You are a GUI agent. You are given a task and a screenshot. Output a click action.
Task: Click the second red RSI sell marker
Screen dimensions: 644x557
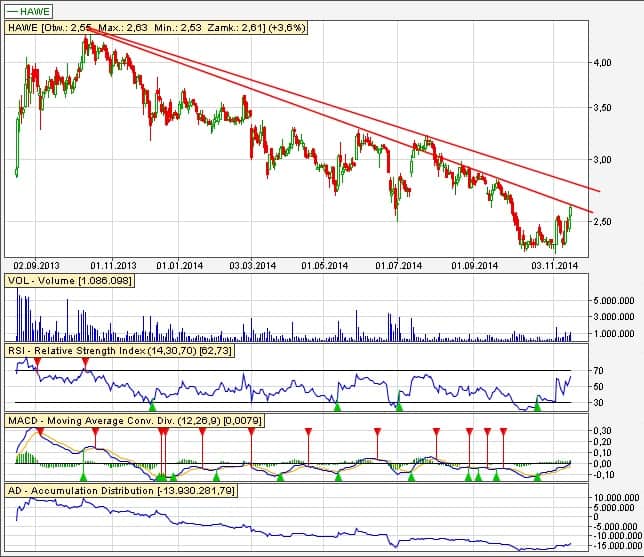point(85,361)
